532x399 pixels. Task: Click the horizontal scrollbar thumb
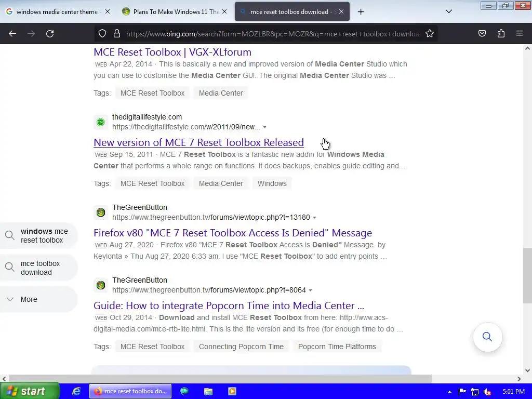220,379
